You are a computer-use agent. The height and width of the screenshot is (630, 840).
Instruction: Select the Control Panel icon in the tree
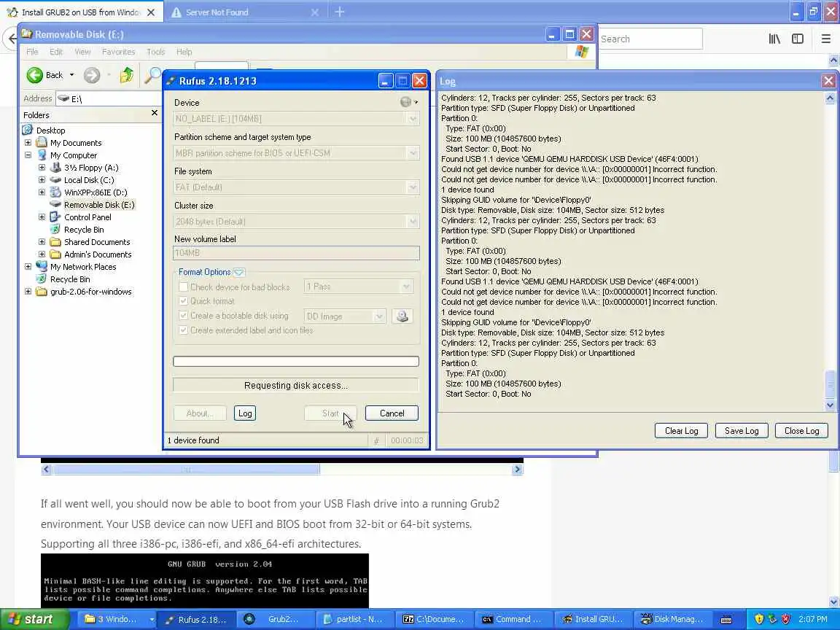click(55, 217)
